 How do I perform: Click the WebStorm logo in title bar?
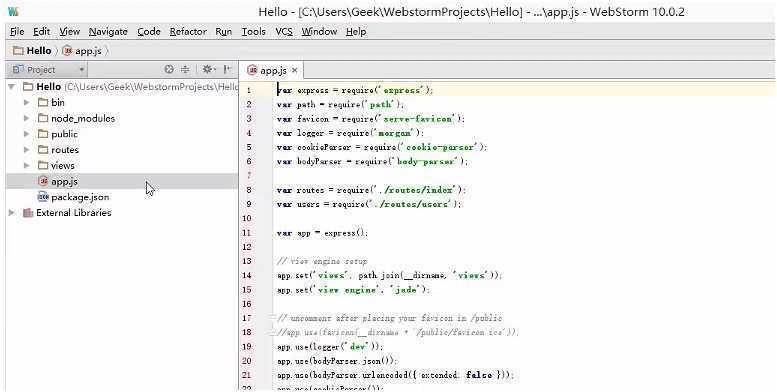click(13, 11)
